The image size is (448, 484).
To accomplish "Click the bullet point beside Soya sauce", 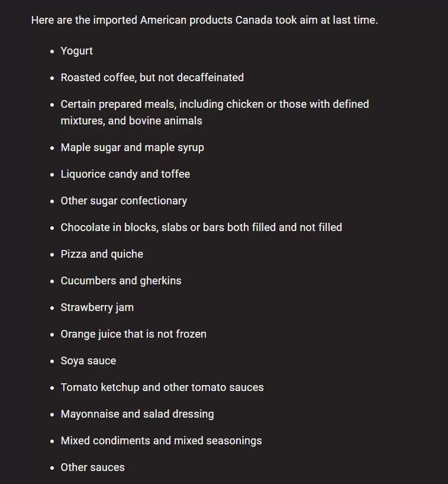I will point(52,361).
